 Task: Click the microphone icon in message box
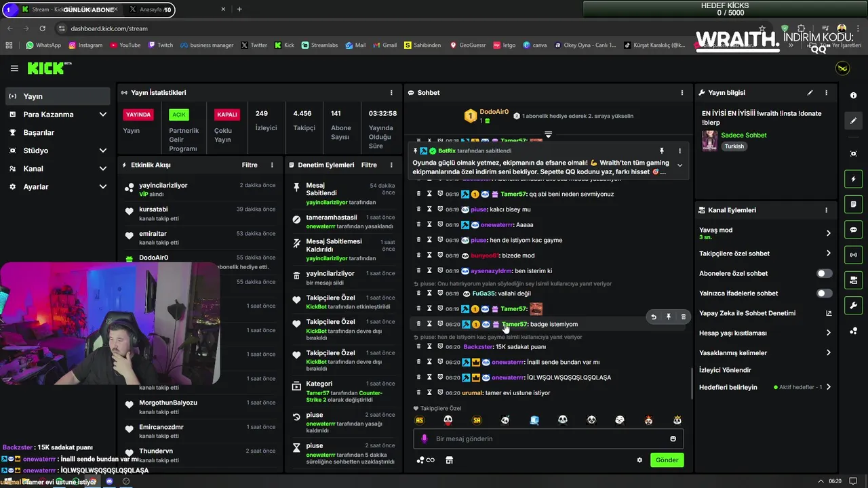pyautogui.click(x=425, y=439)
